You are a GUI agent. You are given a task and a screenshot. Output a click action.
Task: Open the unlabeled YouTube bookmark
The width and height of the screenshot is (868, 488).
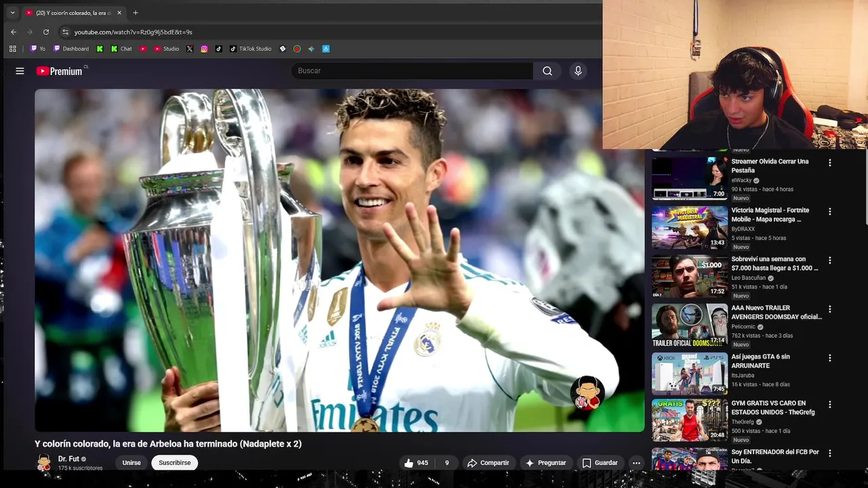(x=143, y=49)
